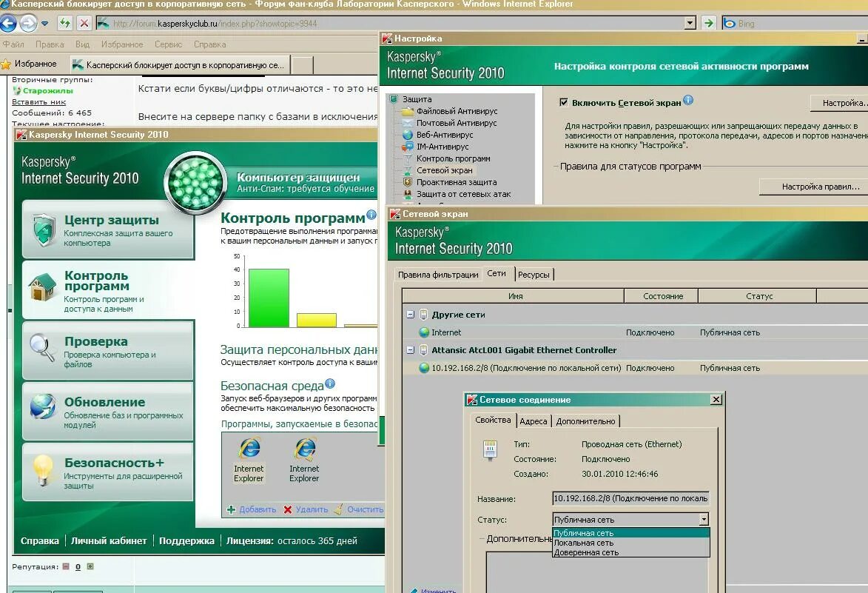The image size is (868, 593).
Task: Open the Обновление globe section
Action: [x=108, y=412]
